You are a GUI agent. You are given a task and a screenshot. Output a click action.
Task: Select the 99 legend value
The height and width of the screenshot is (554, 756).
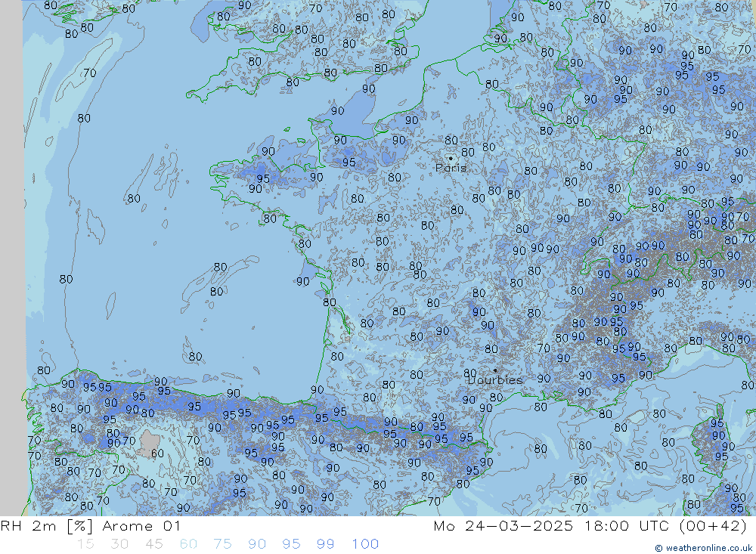click(325, 544)
